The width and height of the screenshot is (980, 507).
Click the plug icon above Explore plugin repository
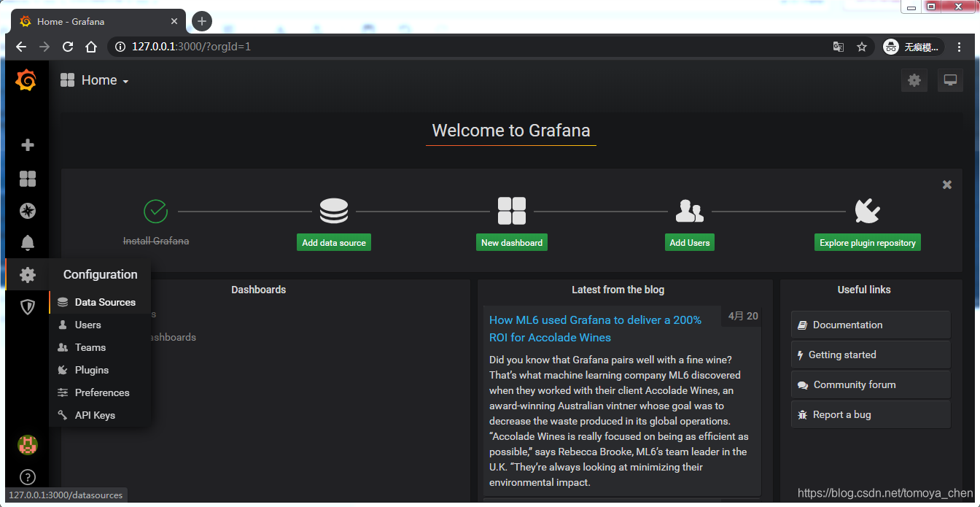click(x=867, y=211)
